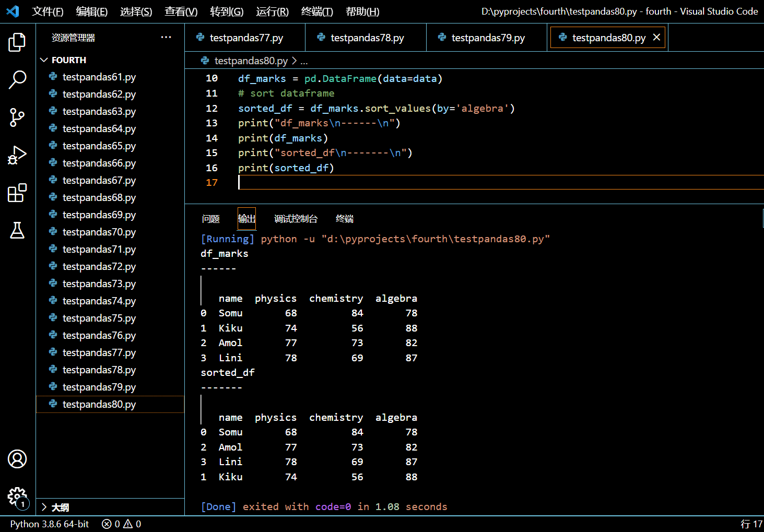Open the 文件(F) menu
The image size is (764, 532).
click(x=48, y=11)
